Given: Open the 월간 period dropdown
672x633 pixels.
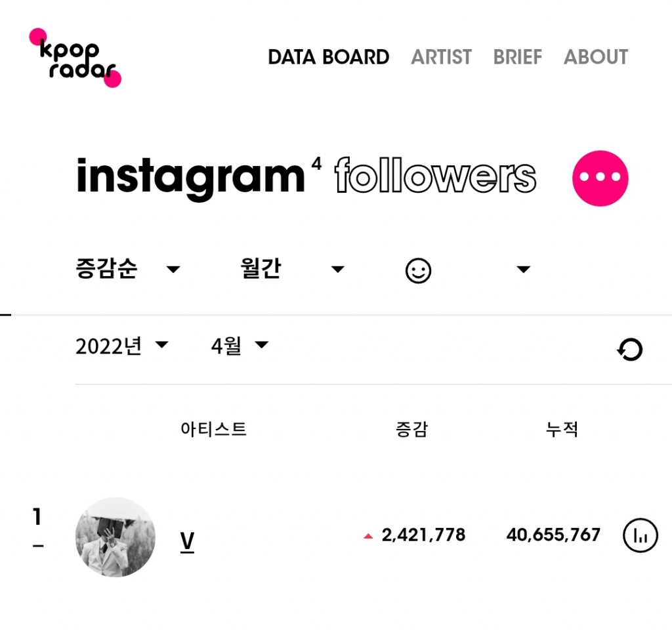Looking at the screenshot, I should [x=292, y=269].
